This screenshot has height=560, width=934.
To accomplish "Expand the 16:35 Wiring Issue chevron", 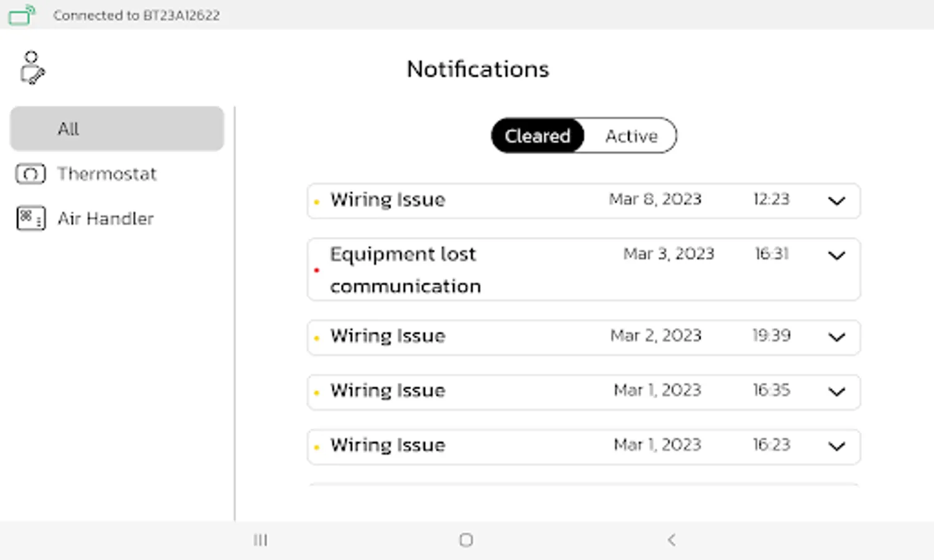I will click(x=836, y=392).
